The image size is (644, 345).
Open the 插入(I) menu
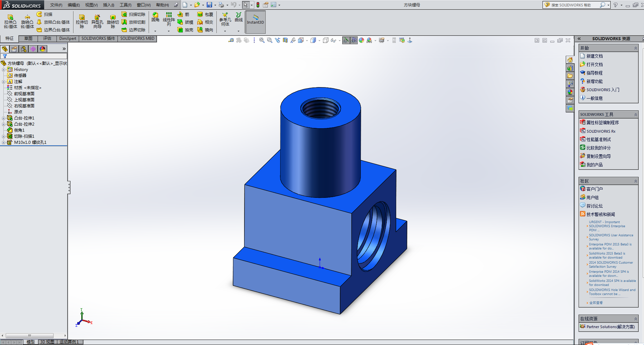click(109, 5)
